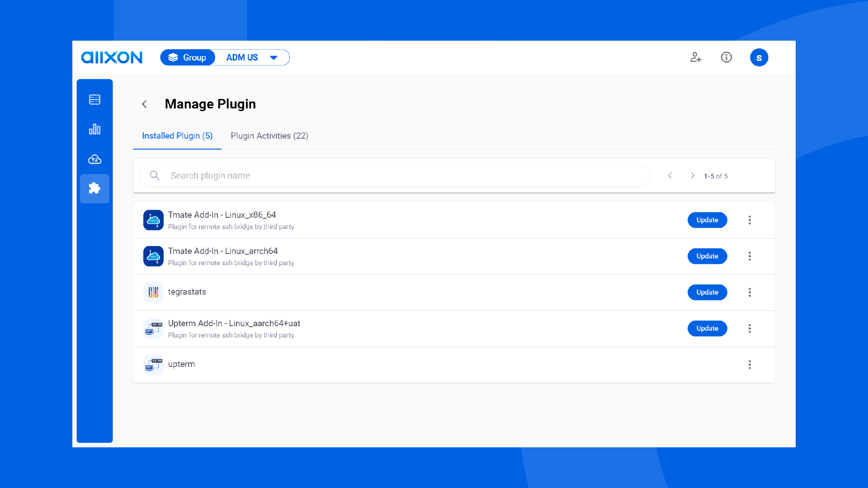Click the info circle icon

[x=726, y=57]
